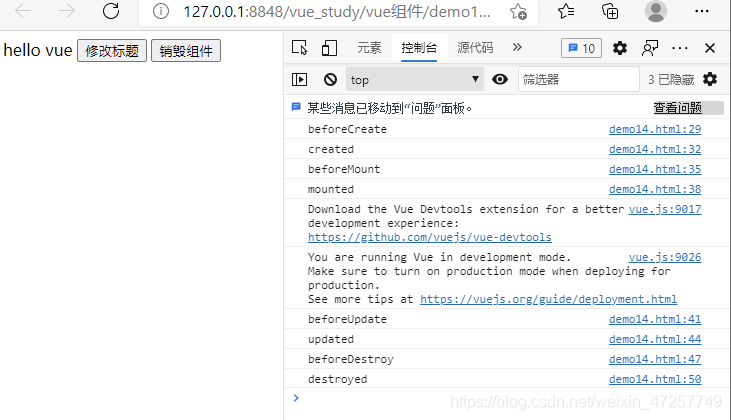This screenshot has height=420, width=731.
Task: Open the collections icon
Action: [610, 11]
